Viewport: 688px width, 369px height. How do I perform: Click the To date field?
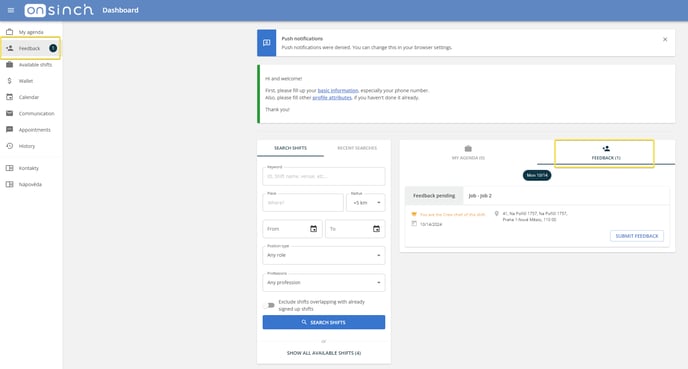[355, 229]
